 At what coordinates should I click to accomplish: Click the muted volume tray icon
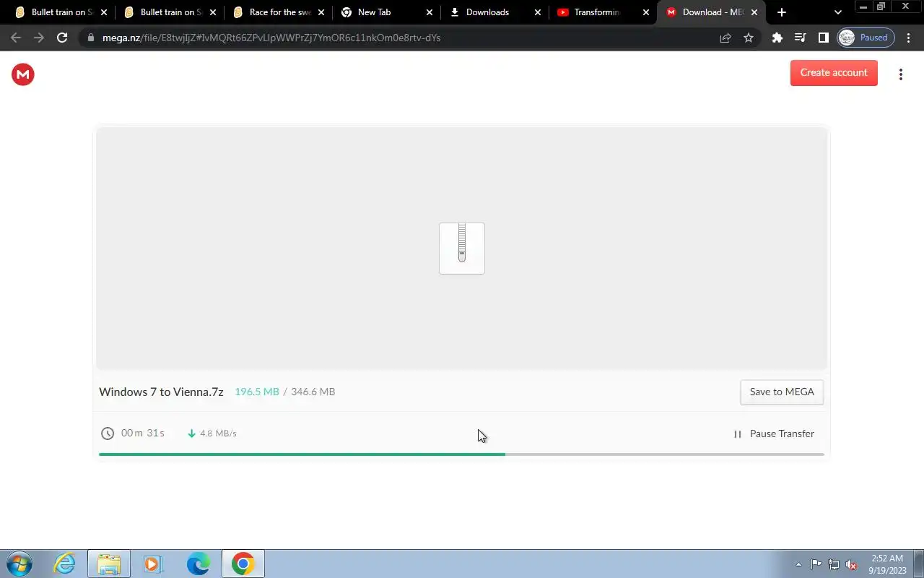[x=852, y=564]
